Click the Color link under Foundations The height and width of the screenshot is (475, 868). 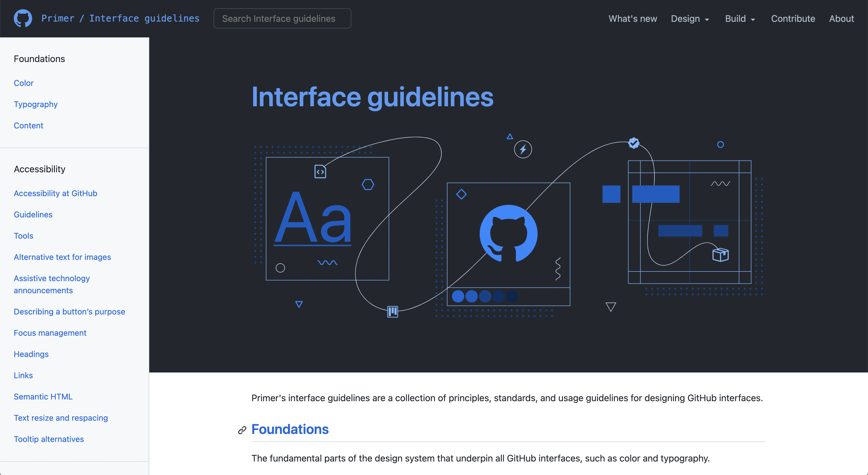[x=23, y=82]
